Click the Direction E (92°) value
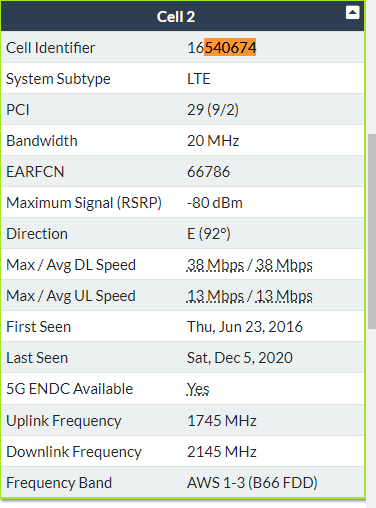 point(209,234)
